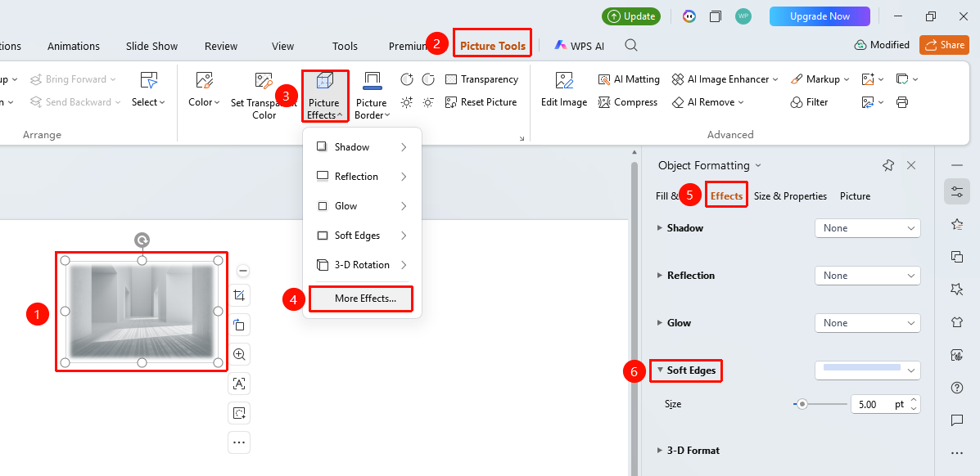Open the Reflection submenu in Picture Effects
The width and height of the screenshot is (980, 476).
[362, 177]
